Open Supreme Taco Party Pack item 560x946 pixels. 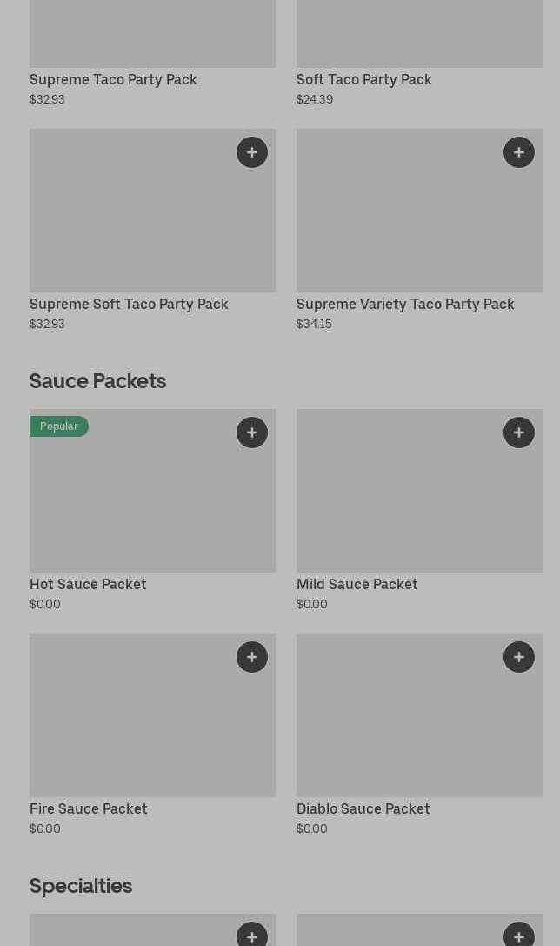pyautogui.click(x=113, y=80)
